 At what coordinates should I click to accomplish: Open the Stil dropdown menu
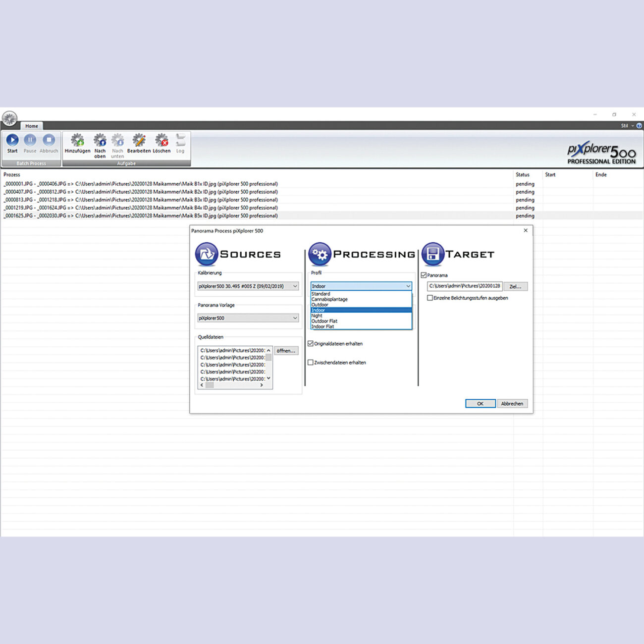click(627, 126)
